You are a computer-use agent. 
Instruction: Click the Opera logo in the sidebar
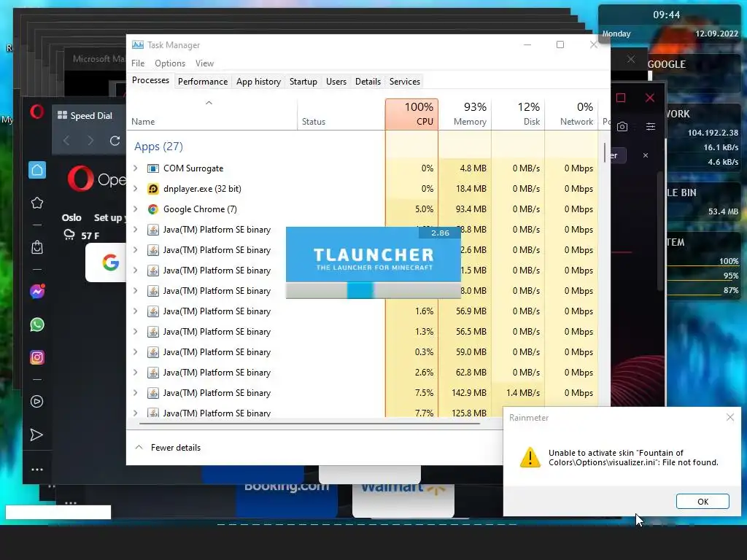(36, 112)
